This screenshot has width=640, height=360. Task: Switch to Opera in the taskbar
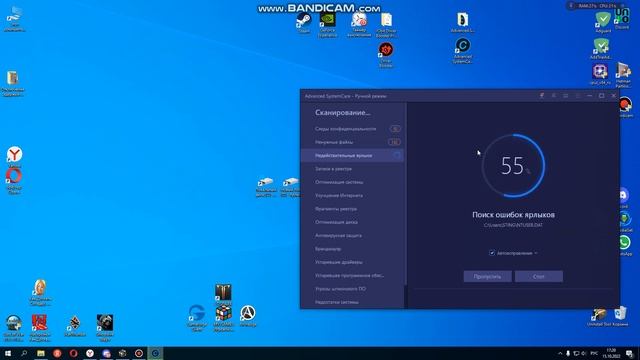point(73,353)
